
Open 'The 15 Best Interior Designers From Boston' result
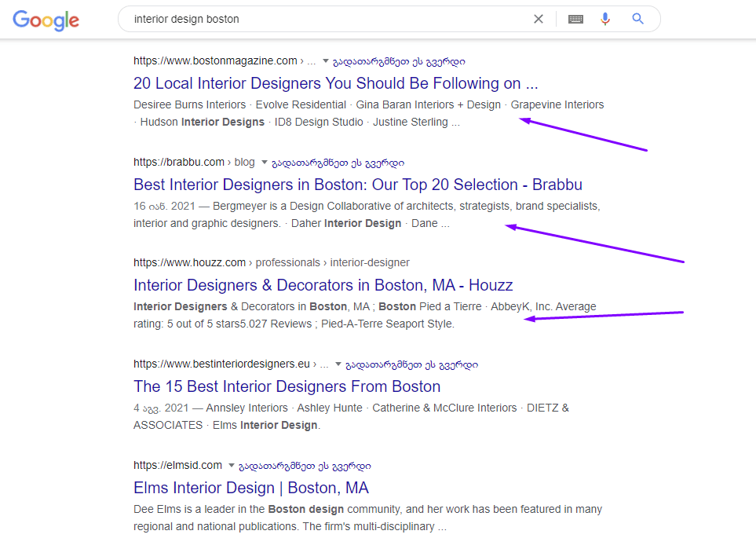tap(287, 386)
